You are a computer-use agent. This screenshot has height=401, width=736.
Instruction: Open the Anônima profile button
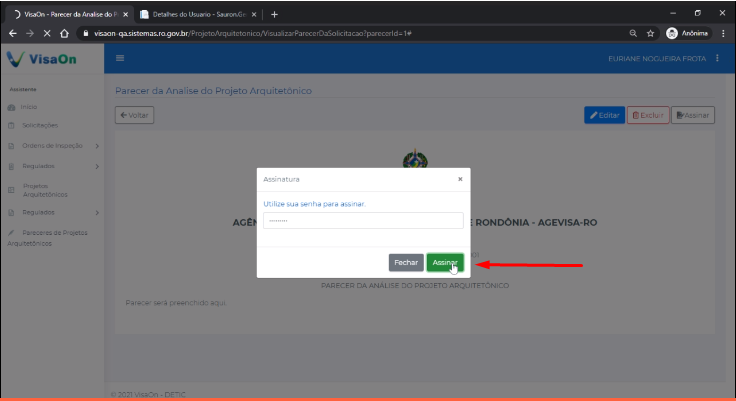pos(688,33)
